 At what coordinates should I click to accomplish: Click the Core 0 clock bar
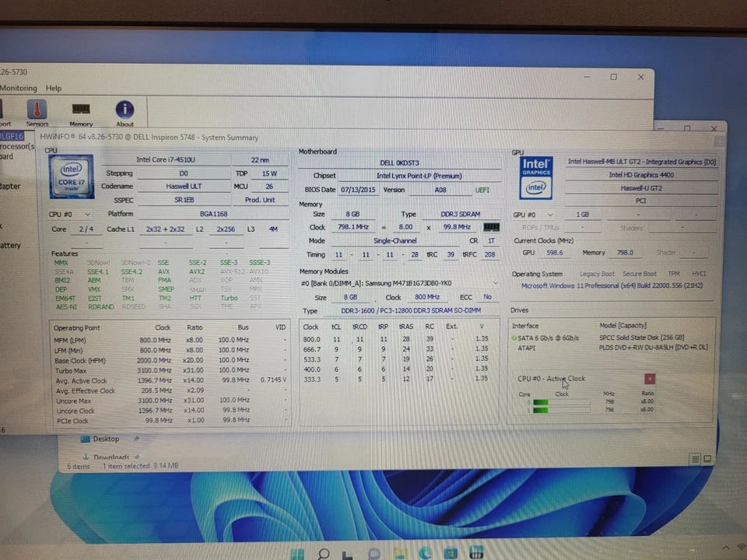[x=562, y=402]
